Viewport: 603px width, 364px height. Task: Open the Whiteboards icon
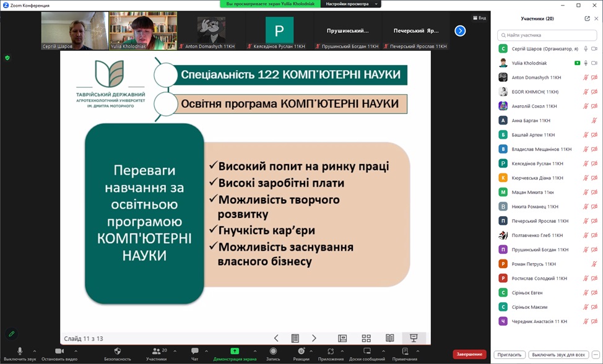[x=367, y=350]
